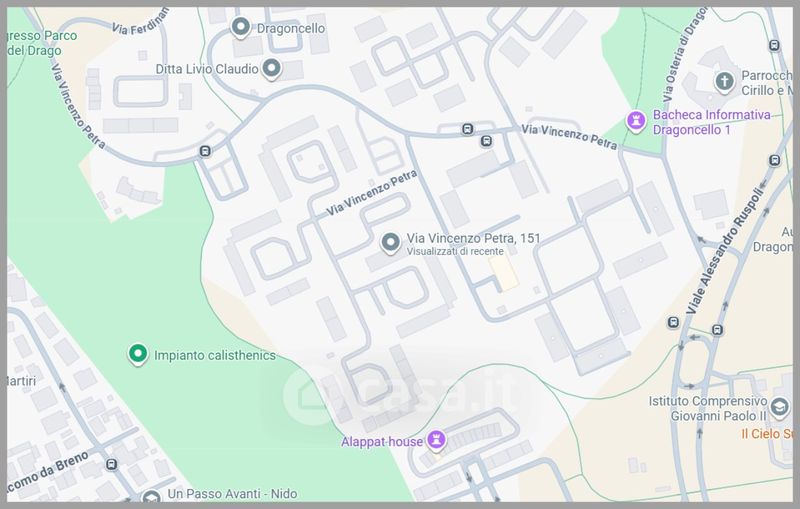Select the Ingresso Parco del Drago label
The image size is (800, 509).
tap(42, 43)
